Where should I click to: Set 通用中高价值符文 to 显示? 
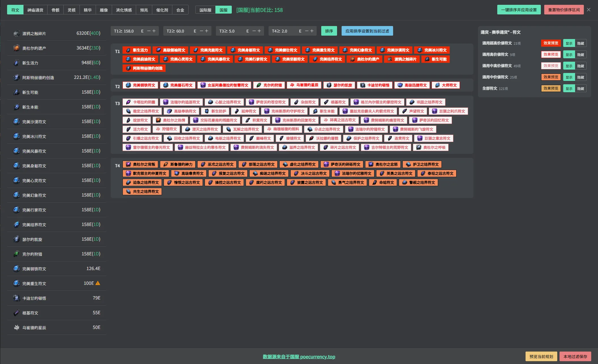(569, 66)
